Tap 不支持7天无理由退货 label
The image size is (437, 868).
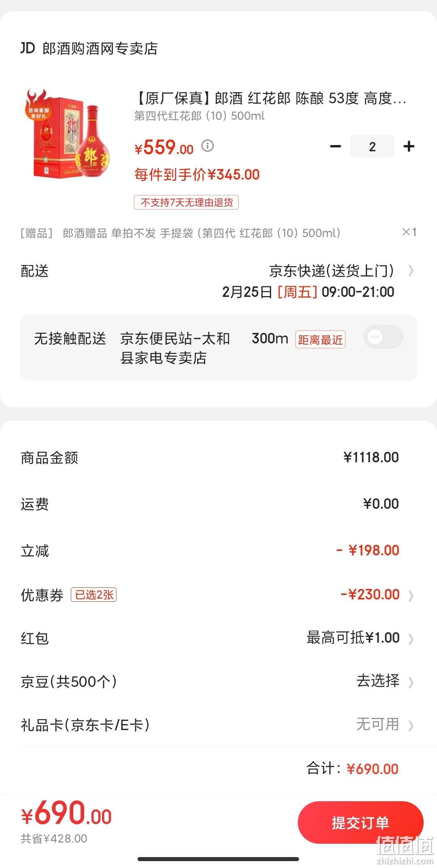[x=186, y=202]
